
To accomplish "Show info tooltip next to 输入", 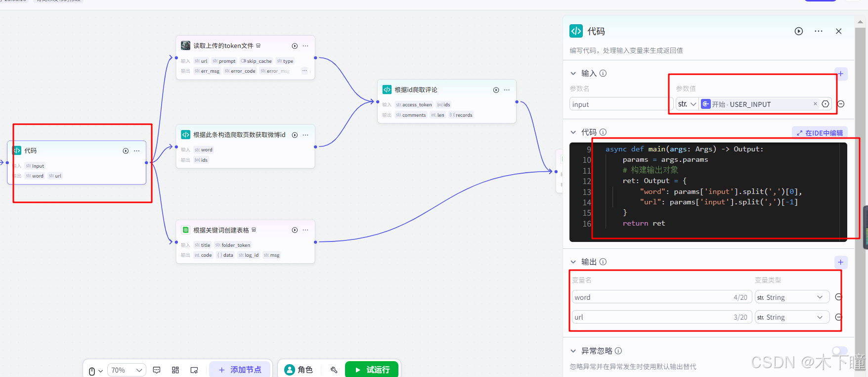I will pyautogui.click(x=603, y=73).
